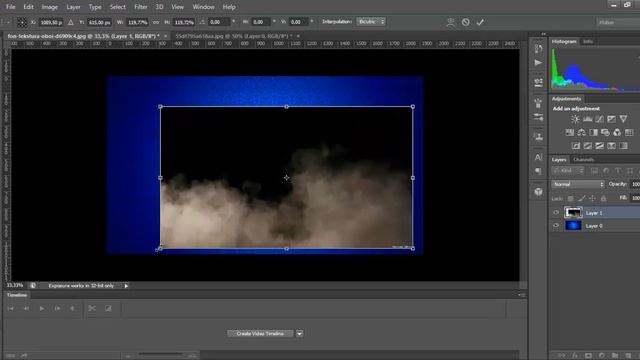Switch to the Info tab
This screenshot has height=360, width=640.
coord(588,42)
